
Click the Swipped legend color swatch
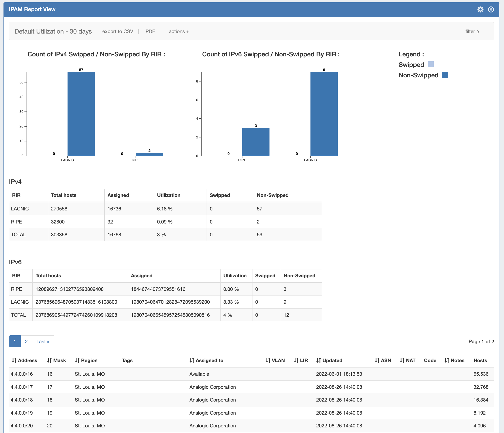[431, 65]
